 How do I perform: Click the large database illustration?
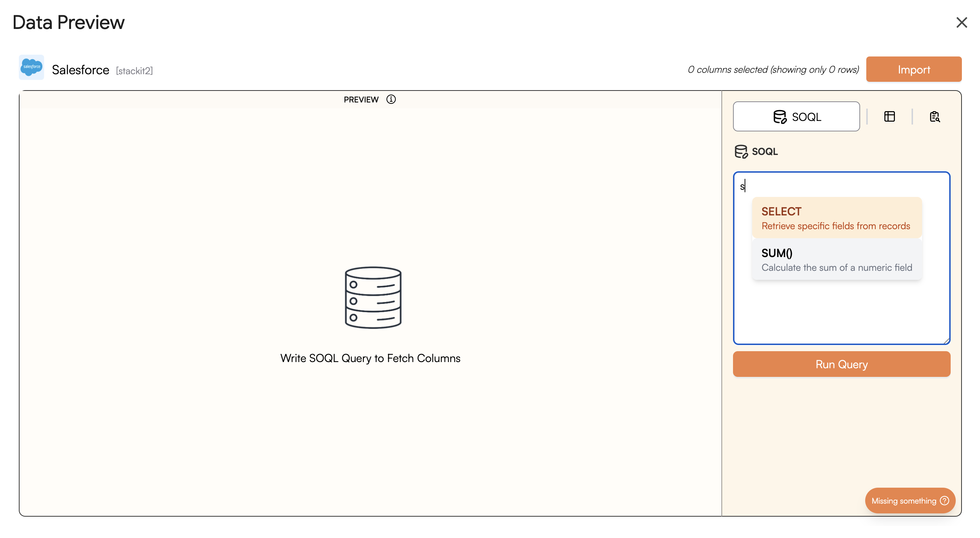pyautogui.click(x=373, y=297)
